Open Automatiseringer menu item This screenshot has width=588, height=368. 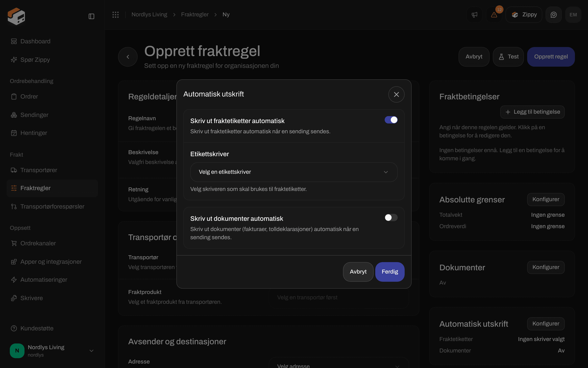(52, 280)
